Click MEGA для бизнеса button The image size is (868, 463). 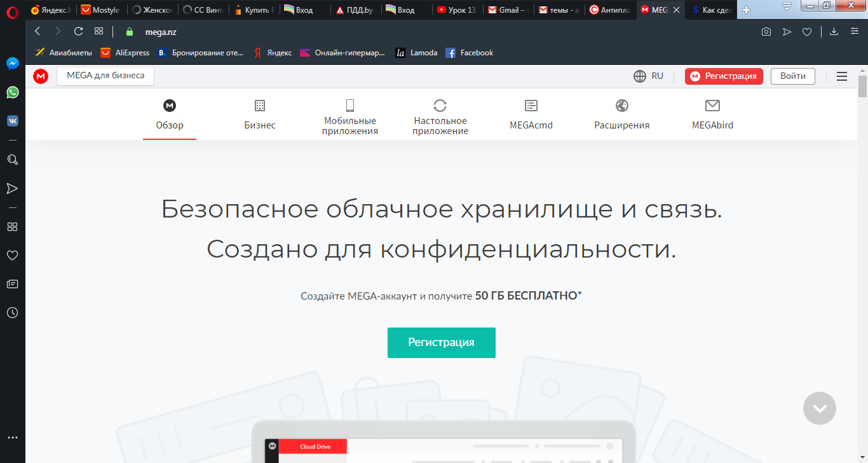pyautogui.click(x=105, y=76)
